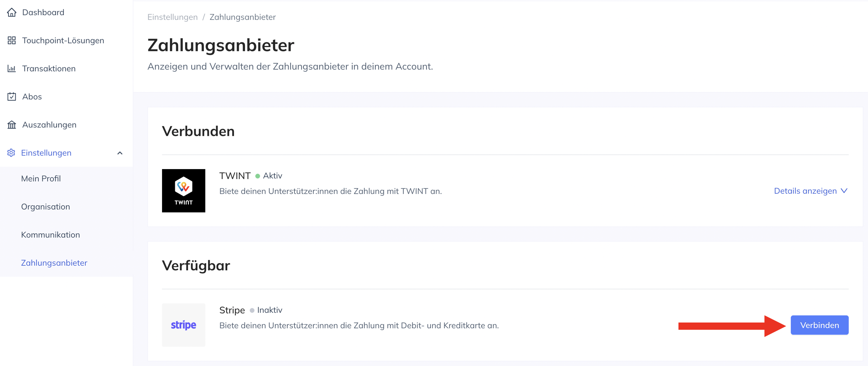Open Kommunikation settings page
This screenshot has height=366, width=868.
coord(50,235)
